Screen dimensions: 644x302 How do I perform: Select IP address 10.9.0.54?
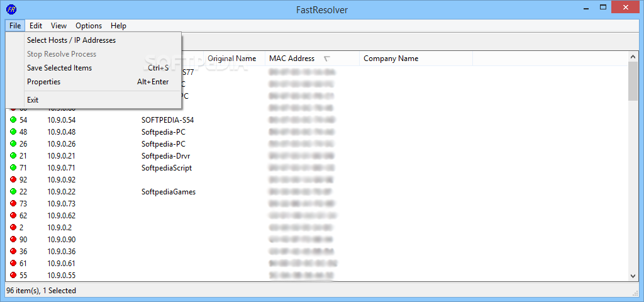pos(62,120)
